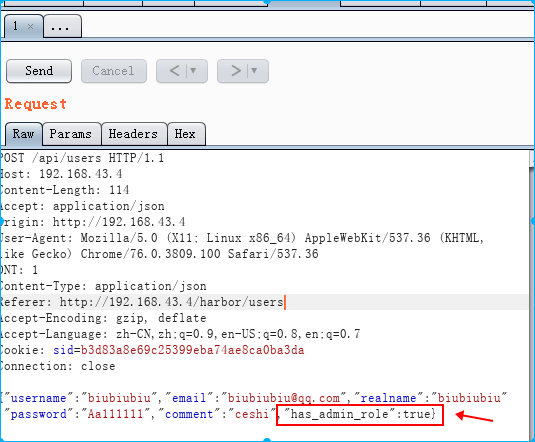Click the DNT: 1 header

(x=19, y=270)
